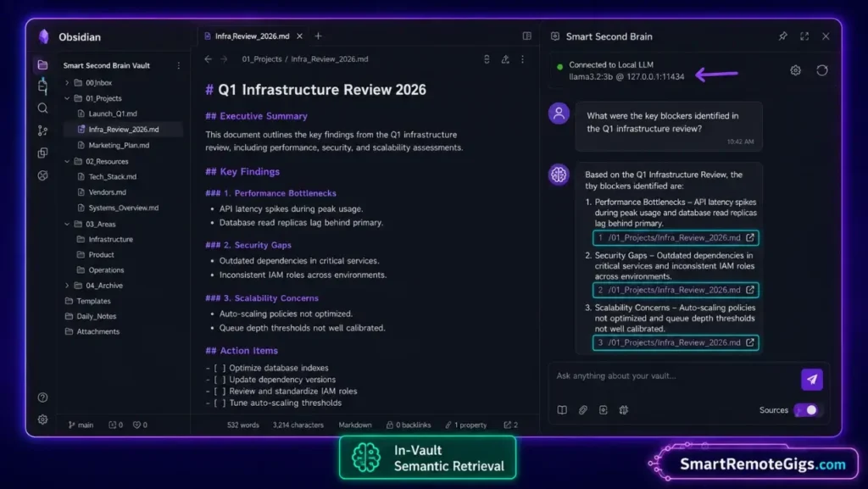Check Review and standardize IAM roles task
The width and height of the screenshot is (868, 489).
[x=220, y=391]
